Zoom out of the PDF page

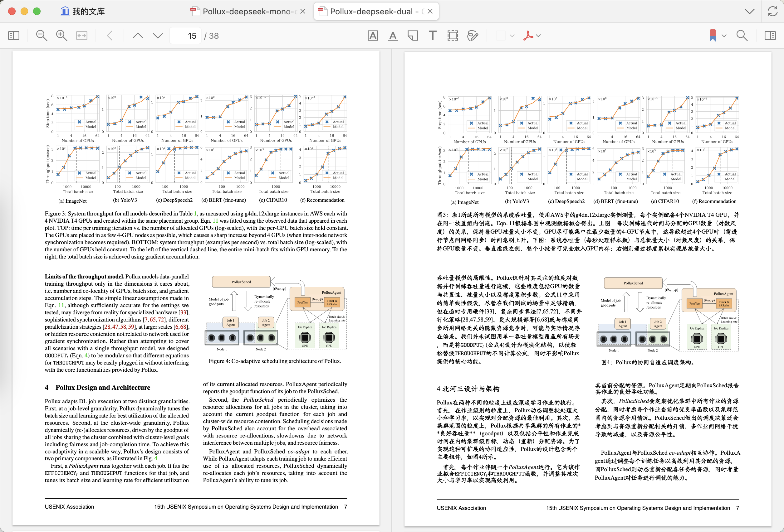[x=41, y=36]
